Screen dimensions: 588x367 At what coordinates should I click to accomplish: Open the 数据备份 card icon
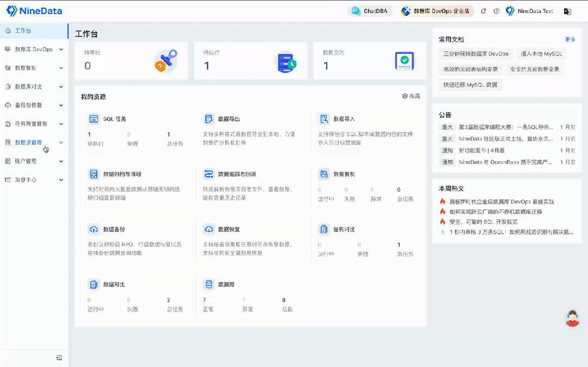[x=94, y=229]
